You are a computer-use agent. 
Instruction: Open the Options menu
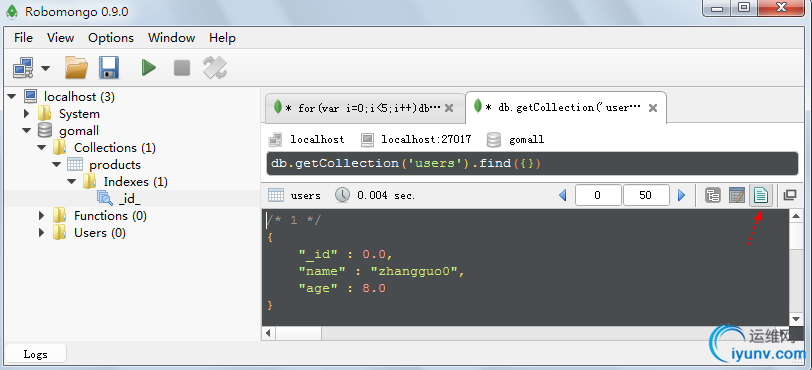point(111,38)
